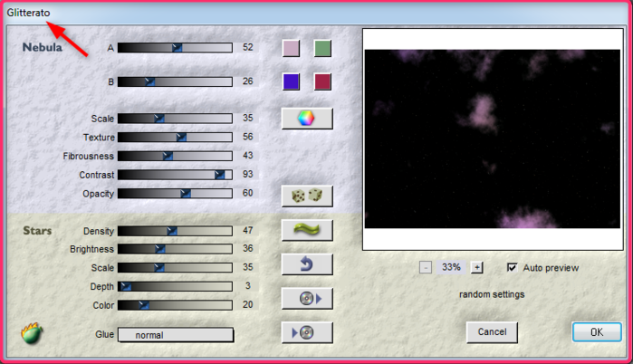Toggle the Auto preview checkbox
This screenshot has width=633, height=364.
[512, 267]
